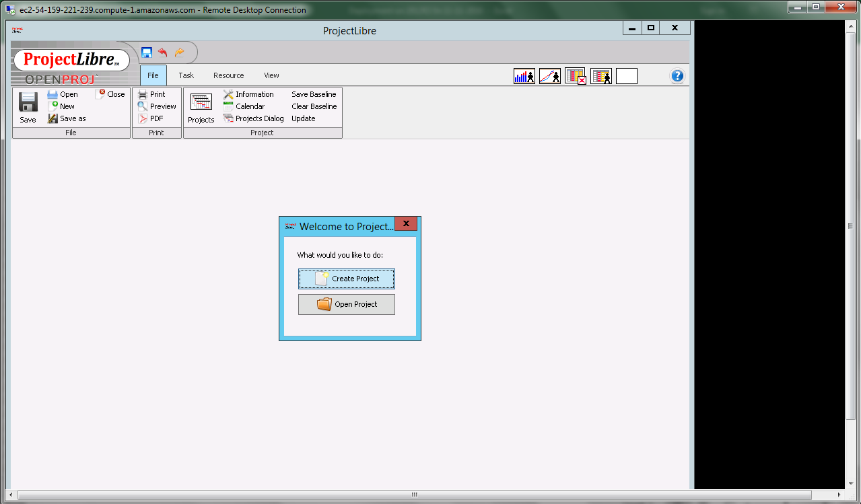The image size is (861, 504).
Task: Open the blue help question mark
Action: point(677,76)
